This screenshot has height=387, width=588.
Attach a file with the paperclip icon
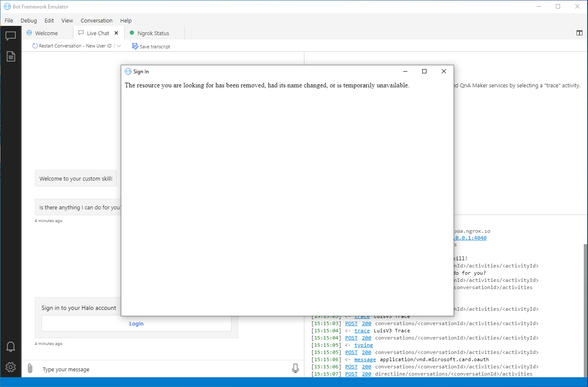click(x=30, y=368)
